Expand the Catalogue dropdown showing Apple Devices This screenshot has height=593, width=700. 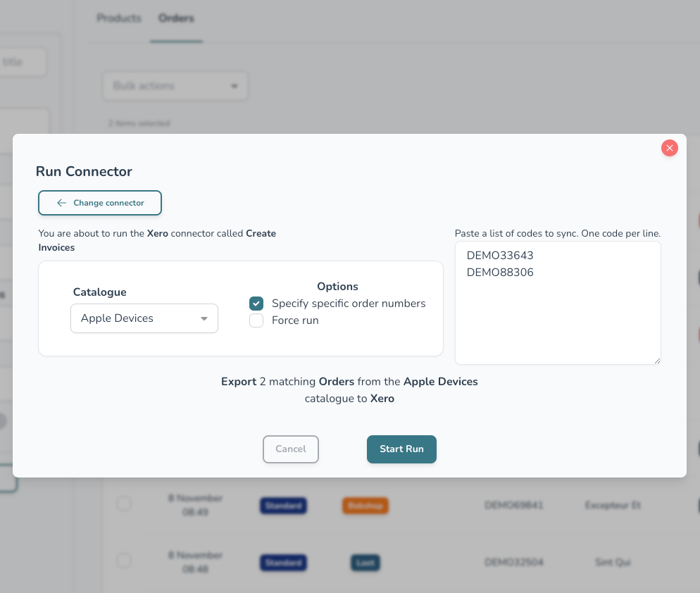click(144, 318)
